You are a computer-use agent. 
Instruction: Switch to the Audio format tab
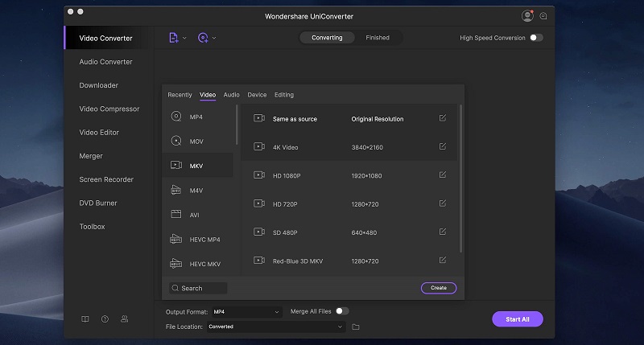tap(231, 95)
